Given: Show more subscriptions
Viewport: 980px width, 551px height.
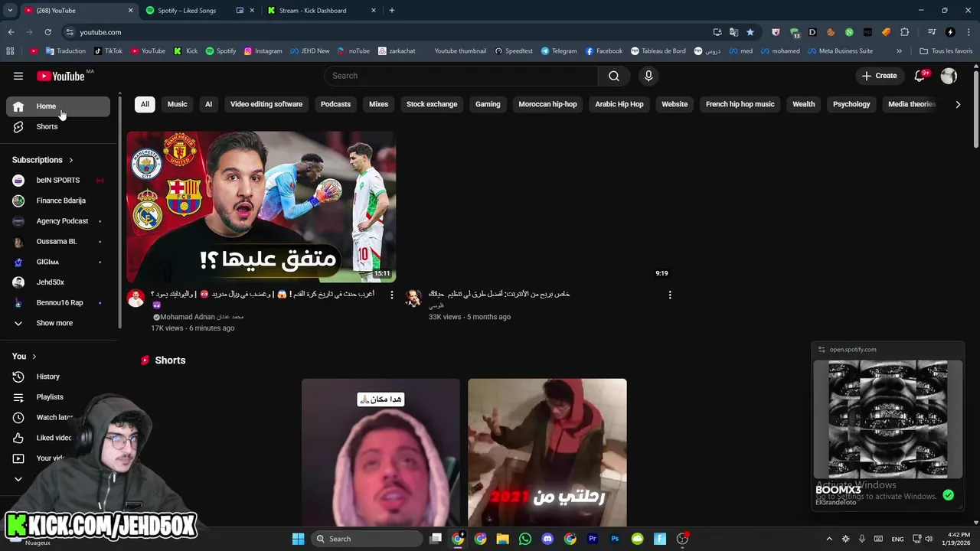Looking at the screenshot, I should 58,323.
